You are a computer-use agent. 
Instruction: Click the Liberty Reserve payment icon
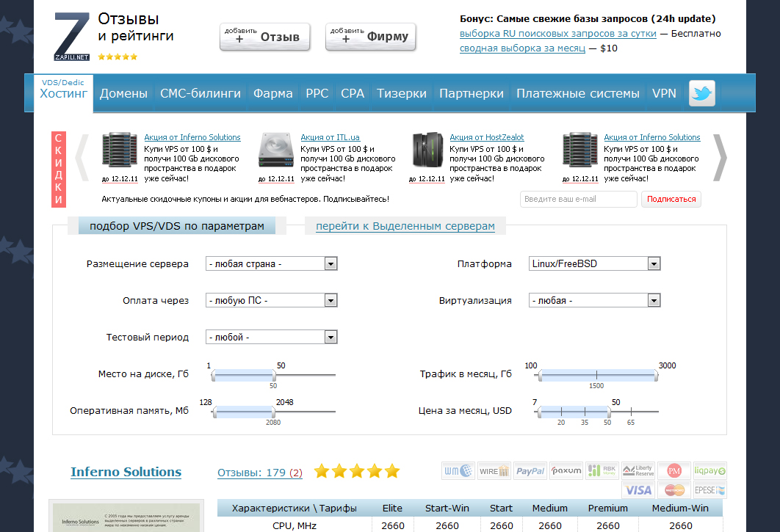pos(638,470)
